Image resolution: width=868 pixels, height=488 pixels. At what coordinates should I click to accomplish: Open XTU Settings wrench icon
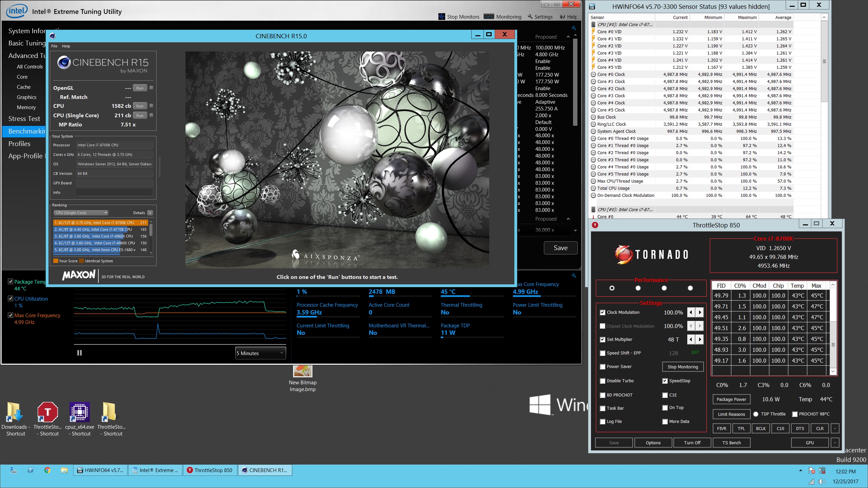point(530,17)
